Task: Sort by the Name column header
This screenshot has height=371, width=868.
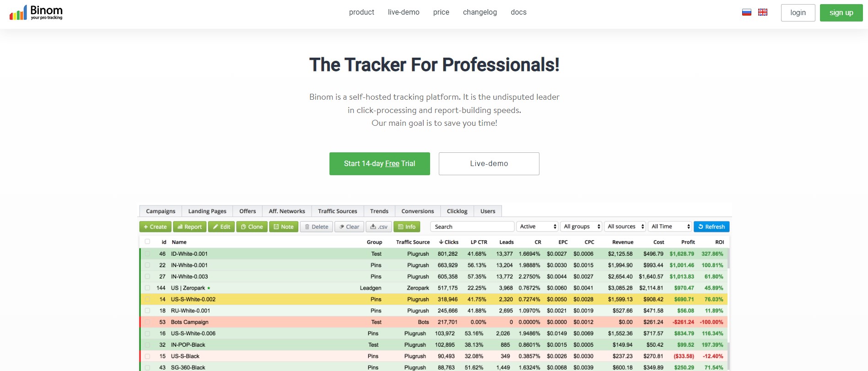Action: coord(179,242)
